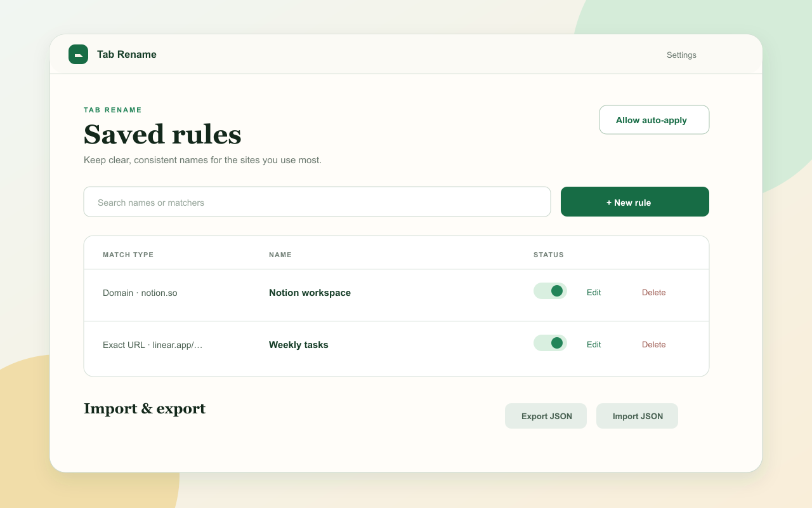The height and width of the screenshot is (508, 812).
Task: Delete the Weekly tasks rule
Action: click(654, 345)
